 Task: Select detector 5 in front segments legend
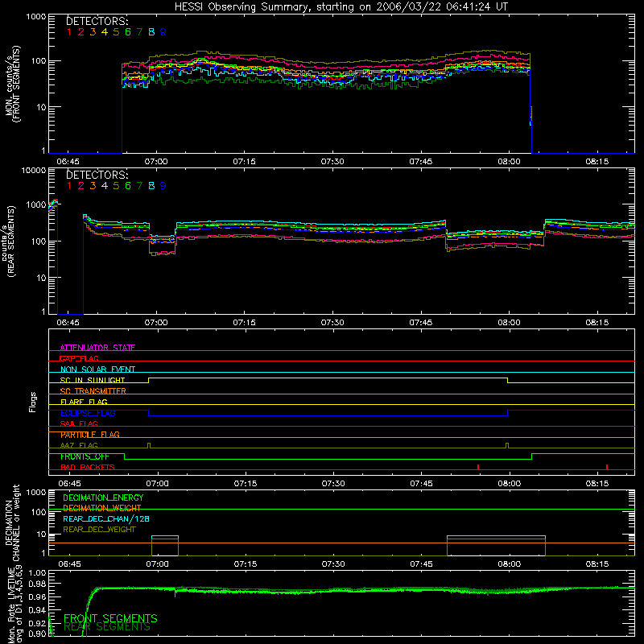tap(116, 31)
